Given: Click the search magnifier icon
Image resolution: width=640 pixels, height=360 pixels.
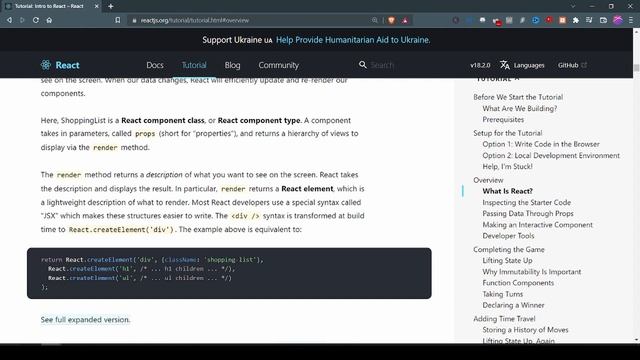Looking at the screenshot, I should click(362, 65).
